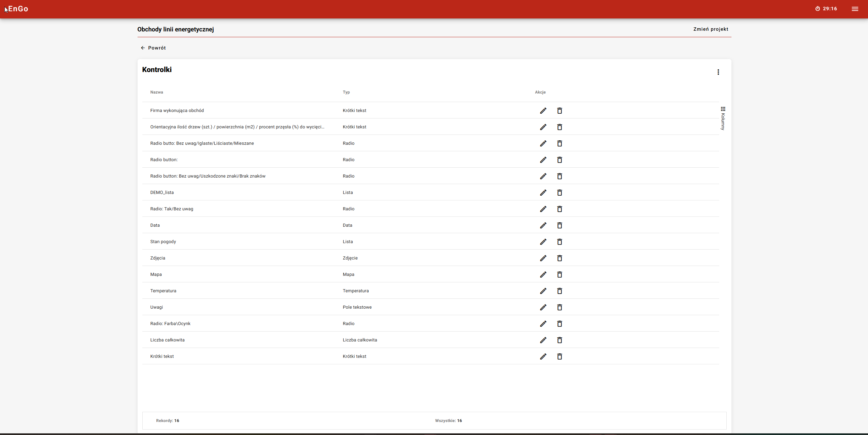Edit the 'Uwagi' text field control
868x435 pixels.
tap(543, 307)
